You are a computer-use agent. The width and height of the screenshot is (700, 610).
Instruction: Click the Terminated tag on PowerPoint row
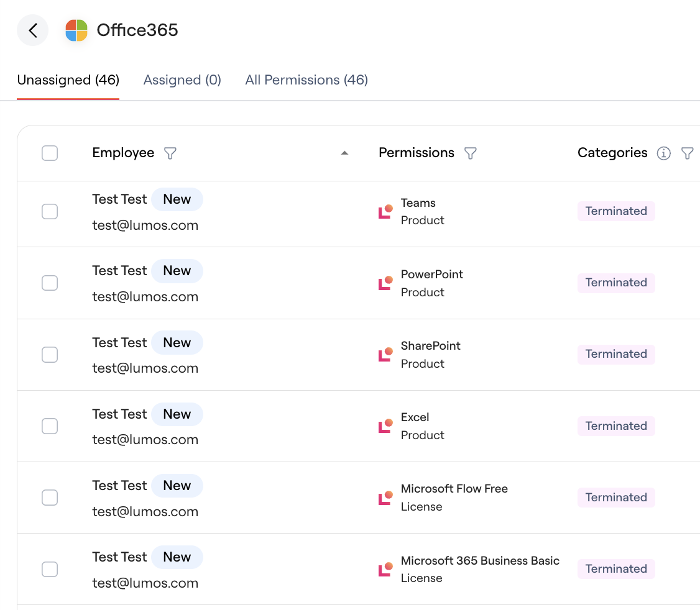pyautogui.click(x=616, y=283)
